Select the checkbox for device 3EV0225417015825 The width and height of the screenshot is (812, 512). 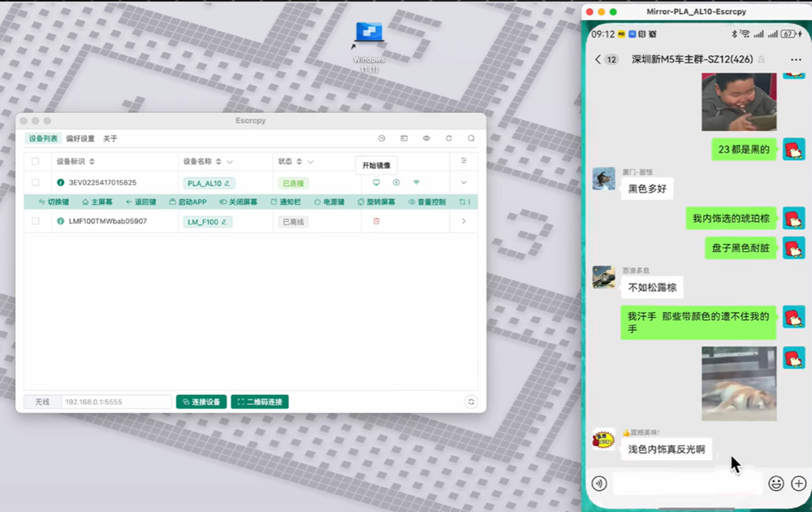tap(35, 183)
